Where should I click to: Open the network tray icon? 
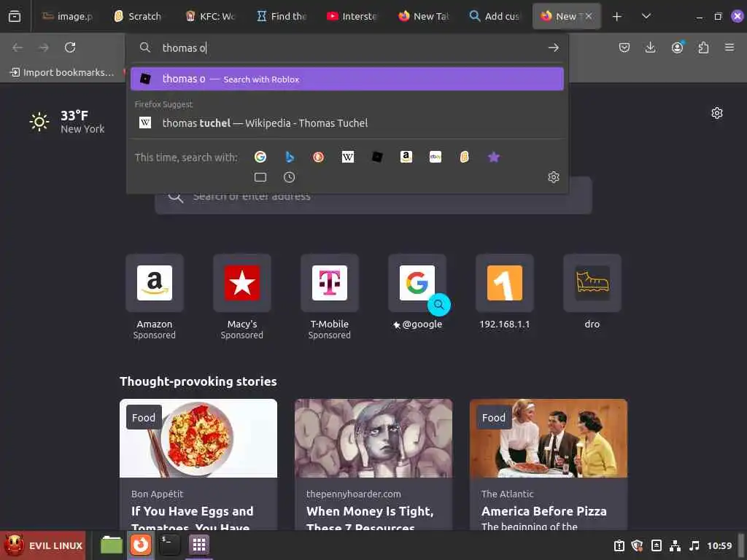click(x=675, y=545)
